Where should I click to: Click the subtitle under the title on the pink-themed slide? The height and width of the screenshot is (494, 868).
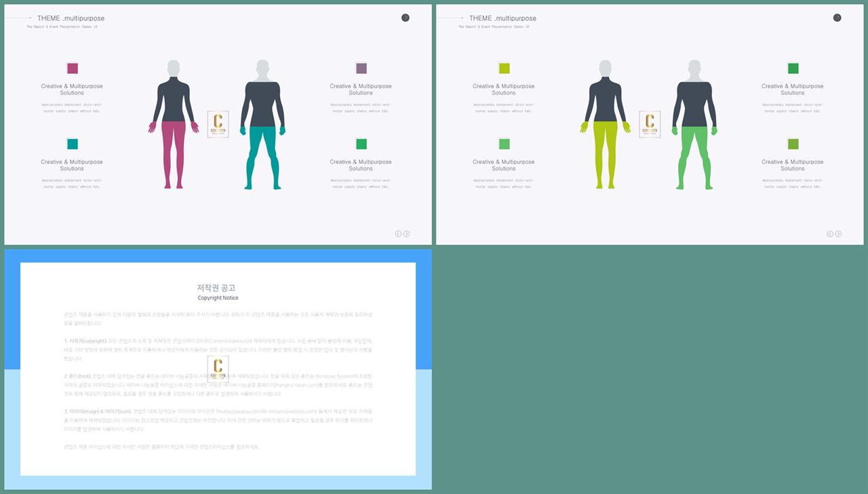(62, 27)
